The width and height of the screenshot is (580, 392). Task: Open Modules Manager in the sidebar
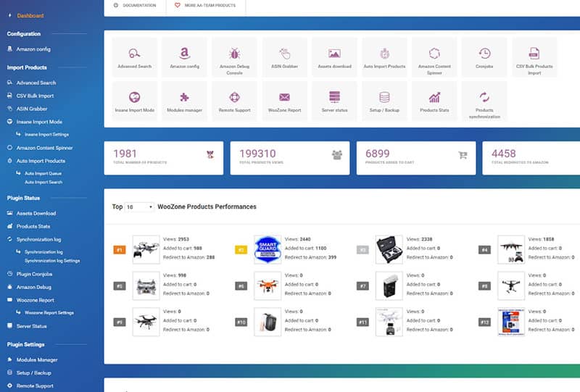click(x=37, y=360)
